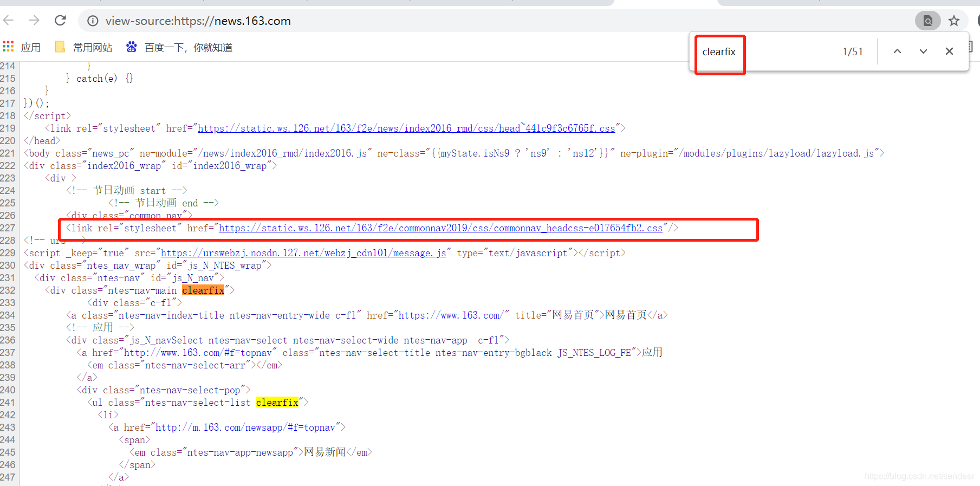Open the find-in-page omnibox icon
Screen dimensions: 980x486
928,21
